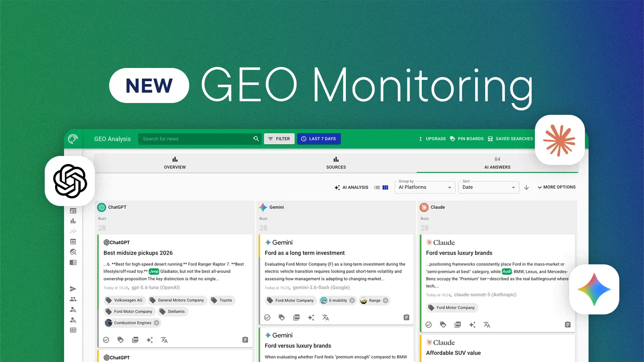Open Ford as a long term investment title

pyautogui.click(x=305, y=253)
